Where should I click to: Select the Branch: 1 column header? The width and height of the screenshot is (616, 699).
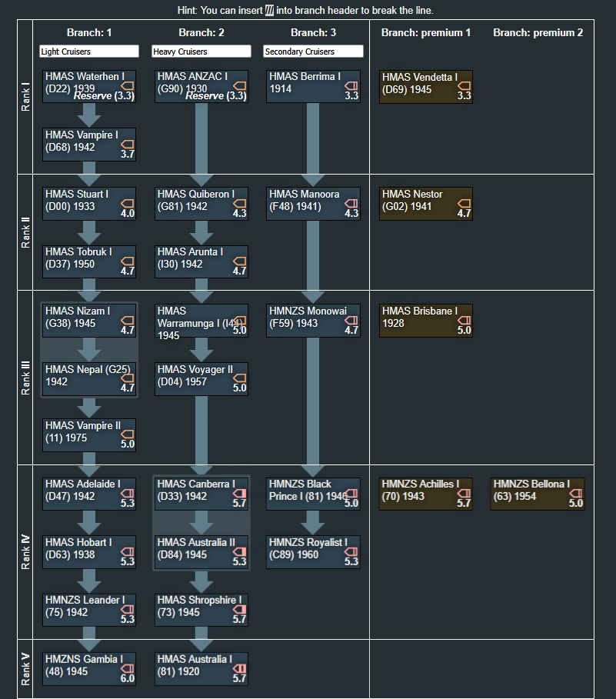click(89, 33)
